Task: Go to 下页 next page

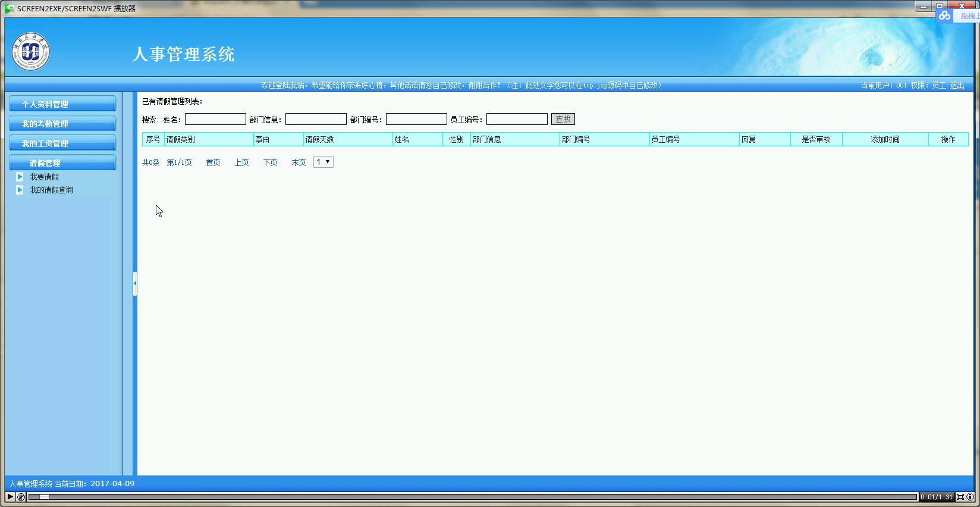Action: pos(270,162)
